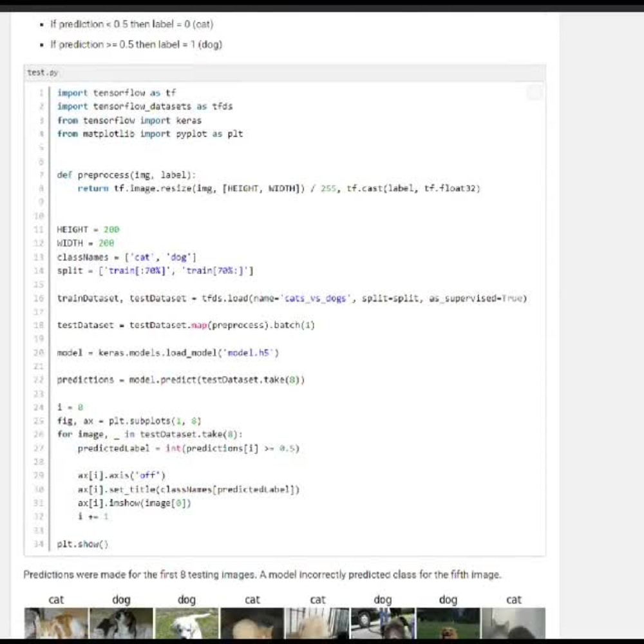Click bullet text 'If prediction < 0.5 then label = 0 (cat)'
The image size is (644, 644).
(x=132, y=24)
